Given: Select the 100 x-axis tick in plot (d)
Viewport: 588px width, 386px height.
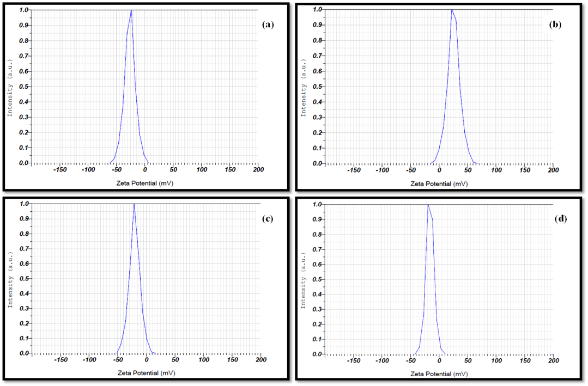Looking at the screenshot, I should pyautogui.click(x=496, y=360).
